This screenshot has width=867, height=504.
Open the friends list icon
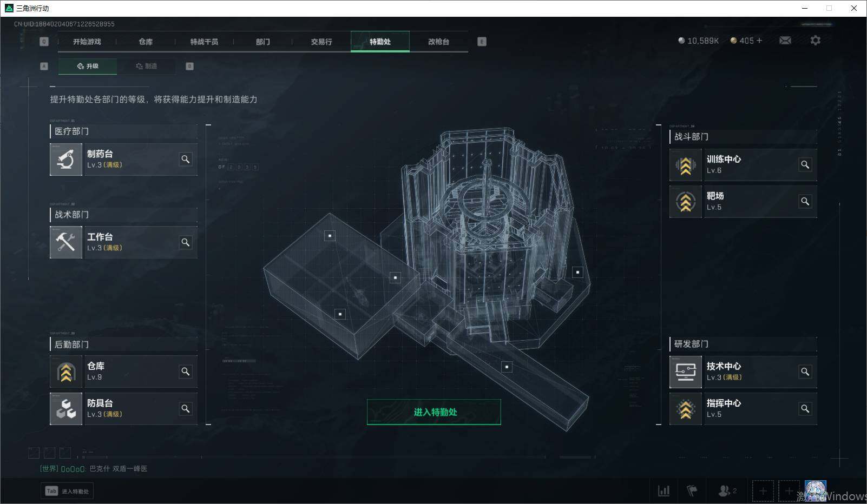(727, 490)
